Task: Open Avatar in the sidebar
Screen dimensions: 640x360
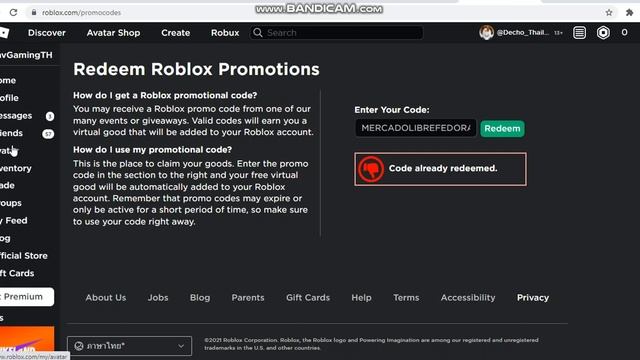Action: 9,151
